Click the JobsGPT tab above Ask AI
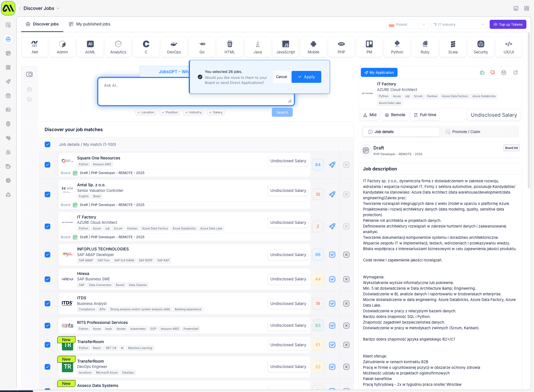Viewport: 534px width, 392px height. pyautogui.click(x=164, y=72)
